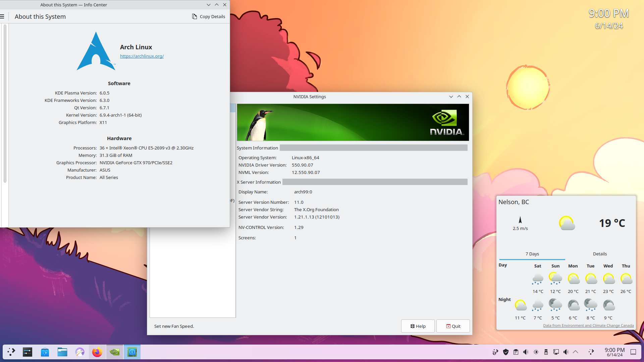Switch to NVIDIA Settings taskbar entry
Screen dimensions: 644x362
[x=115, y=352]
